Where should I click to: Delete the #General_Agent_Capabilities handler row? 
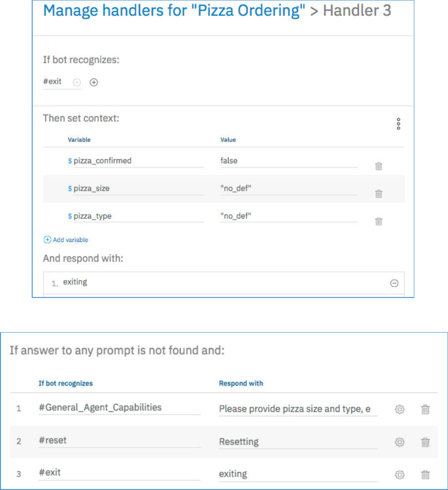(x=425, y=409)
